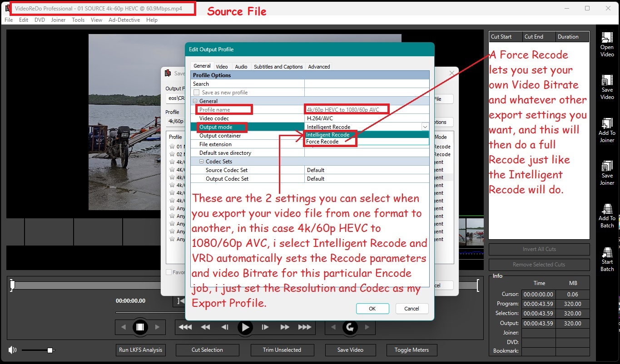Select the Source Codec Set Default value
This screenshot has height=364, width=620.
pos(367,170)
